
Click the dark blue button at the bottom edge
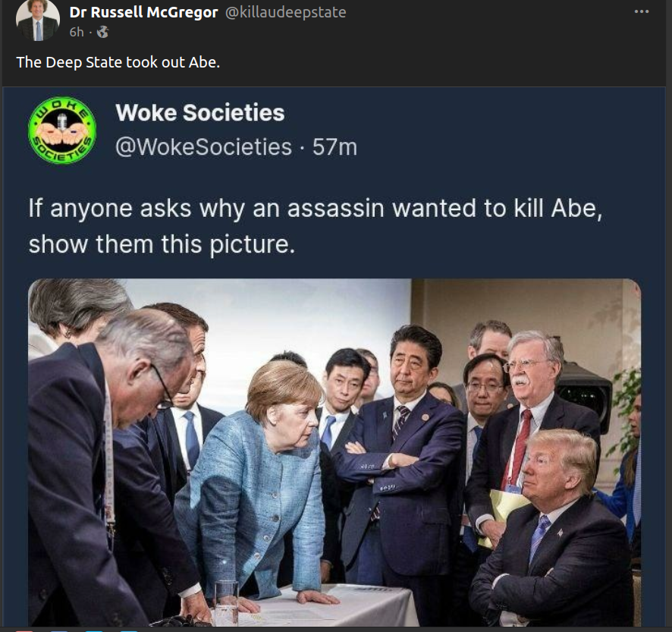pos(58,630)
